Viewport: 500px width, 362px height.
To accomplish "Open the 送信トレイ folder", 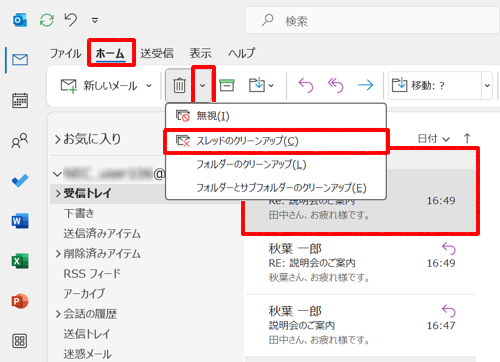I will 87,334.
